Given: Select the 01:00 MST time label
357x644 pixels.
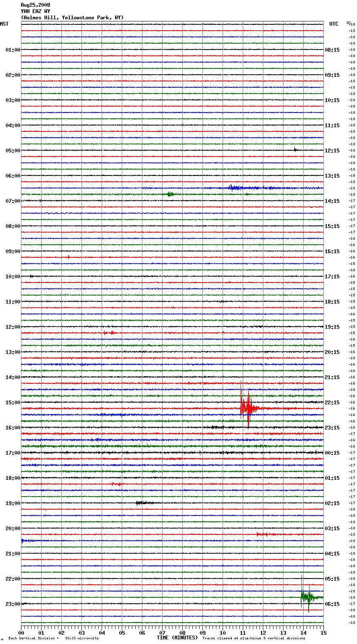Looking at the screenshot, I should [x=13, y=50].
